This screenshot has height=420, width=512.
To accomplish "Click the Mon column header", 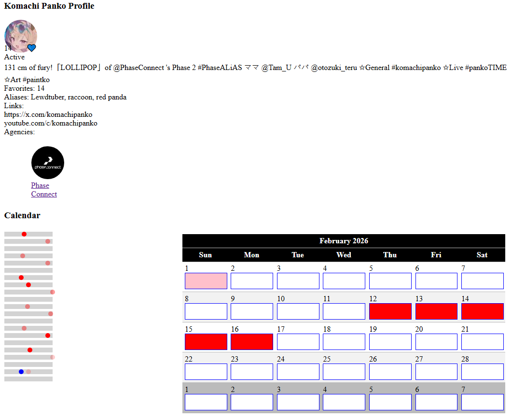I will pyautogui.click(x=251, y=255).
